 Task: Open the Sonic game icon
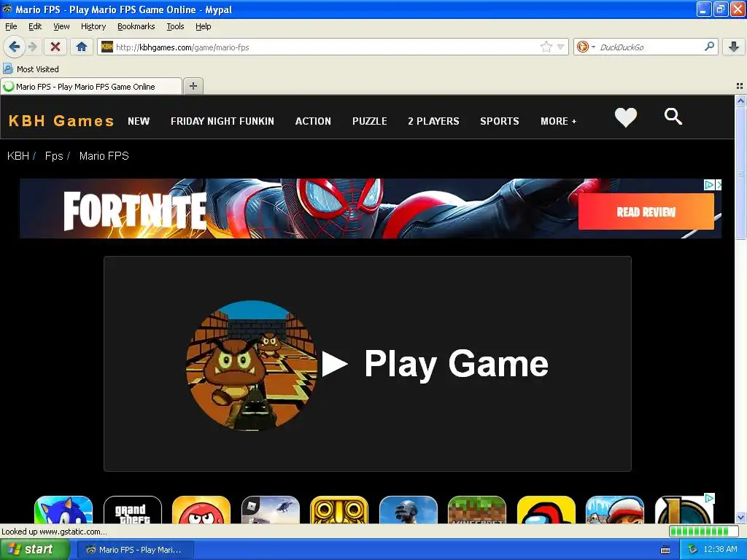(x=63, y=510)
